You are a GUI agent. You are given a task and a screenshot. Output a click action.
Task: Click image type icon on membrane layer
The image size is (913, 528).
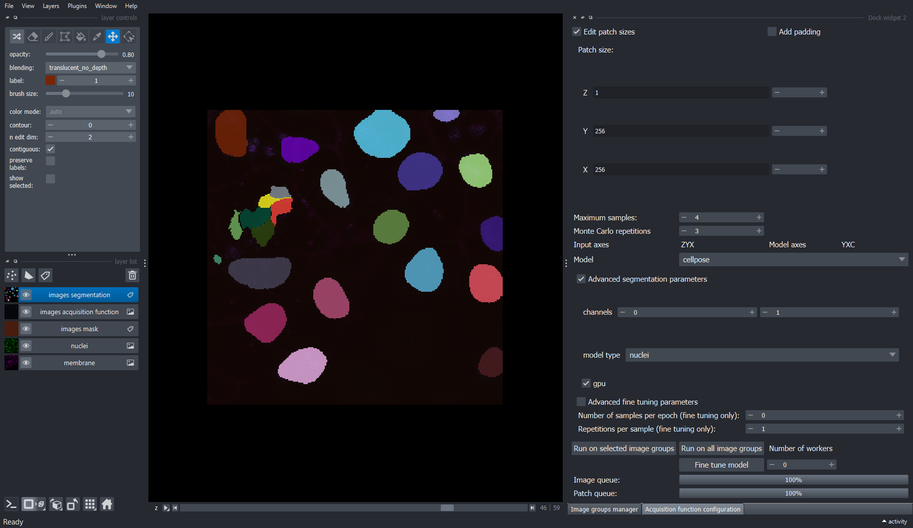point(130,363)
